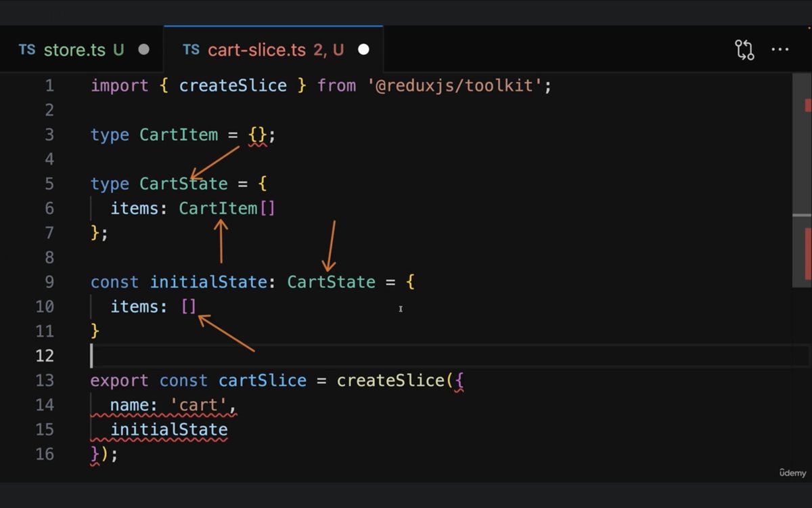
Task: Click 'initialState' on line 9
Action: (x=208, y=281)
